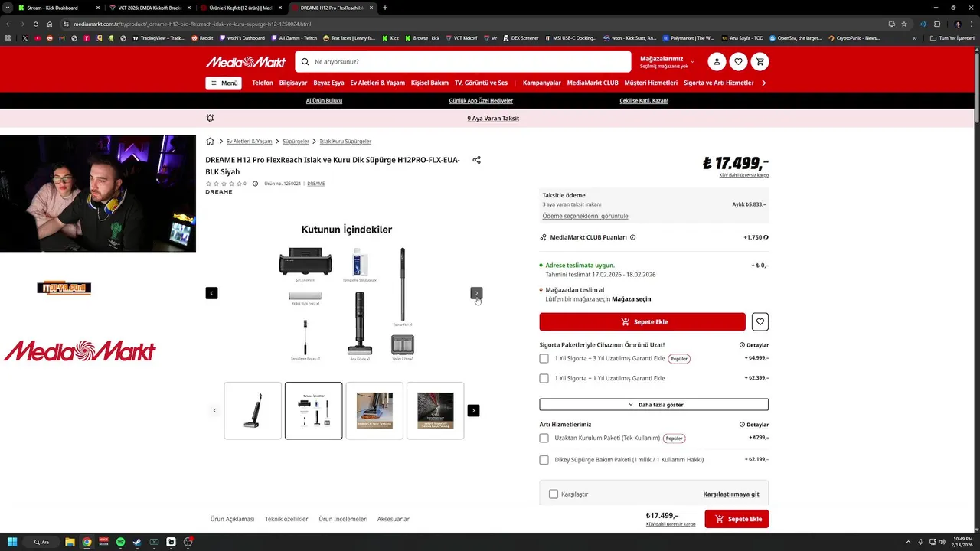This screenshot has height=551, width=980.
Task: Open the MediaMarkt home logo
Action: (x=245, y=62)
